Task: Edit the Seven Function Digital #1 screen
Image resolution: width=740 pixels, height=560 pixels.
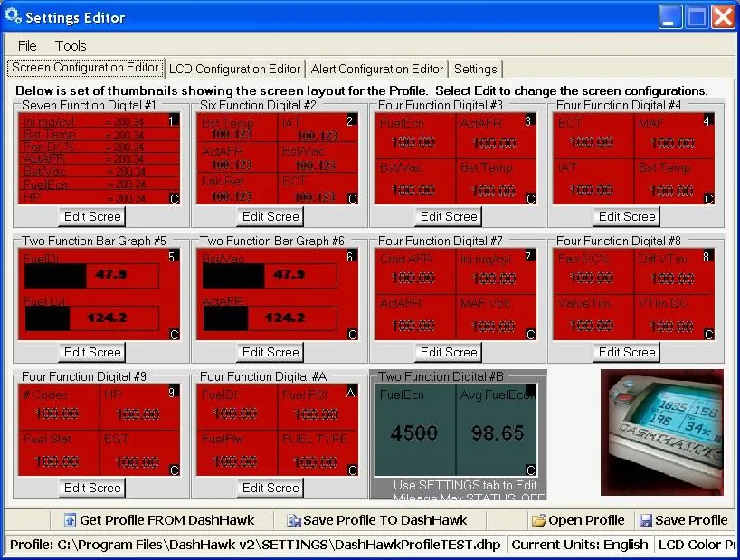Action: 92,216
